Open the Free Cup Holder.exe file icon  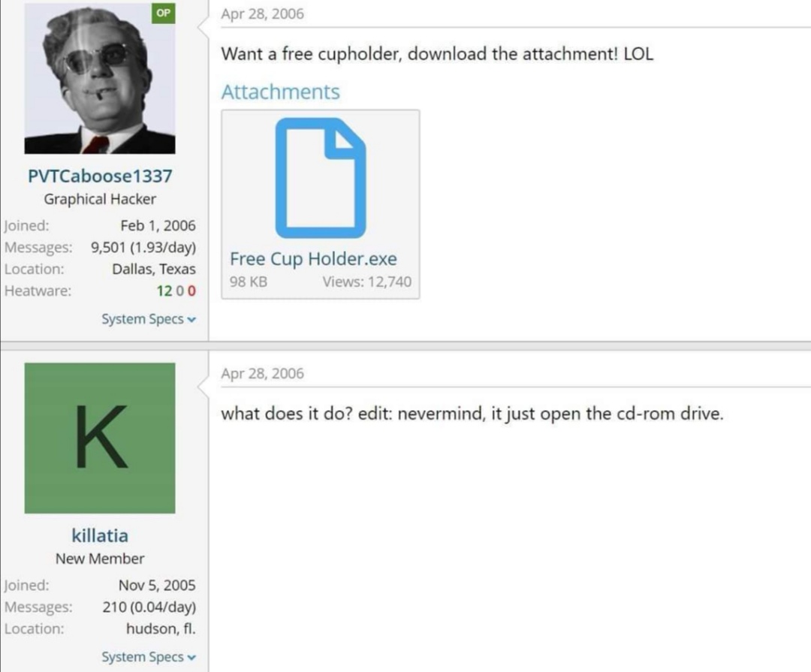click(321, 178)
